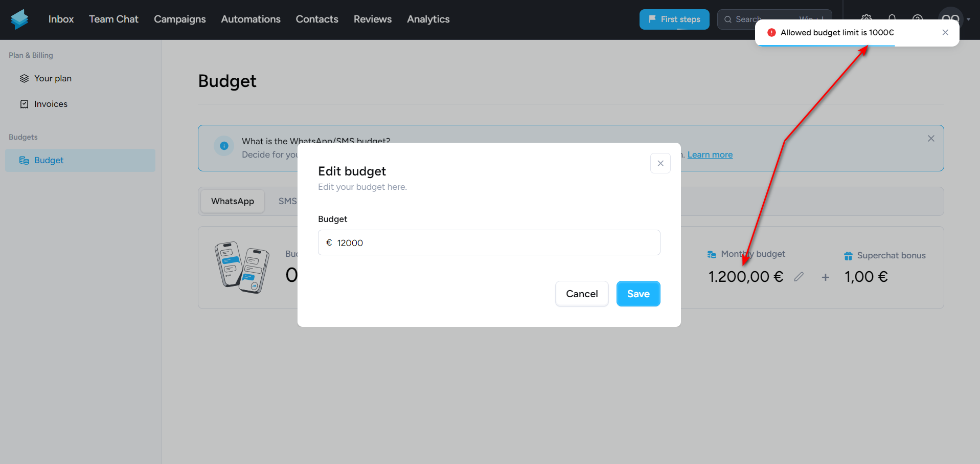Click the phones illustration thumbnail
980x464 pixels.
[242, 267]
